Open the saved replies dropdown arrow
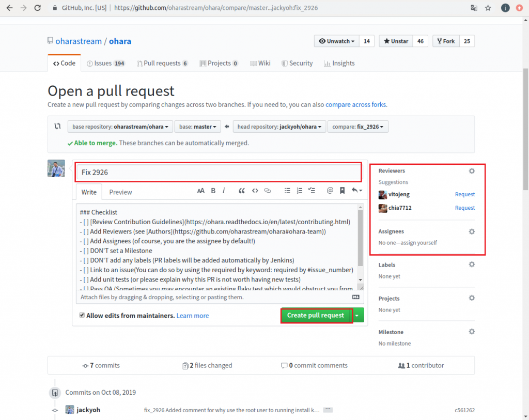The image size is (529, 420). coord(357,191)
